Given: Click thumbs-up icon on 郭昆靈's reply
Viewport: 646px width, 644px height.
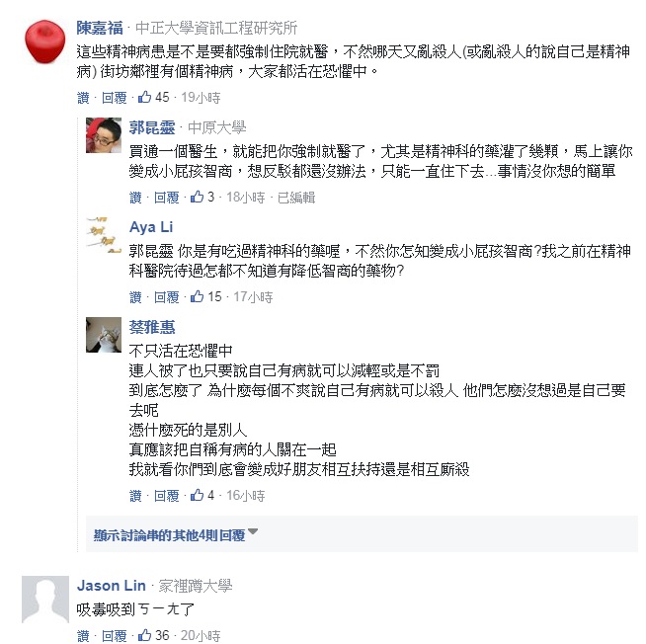Looking at the screenshot, I should 197,198.
